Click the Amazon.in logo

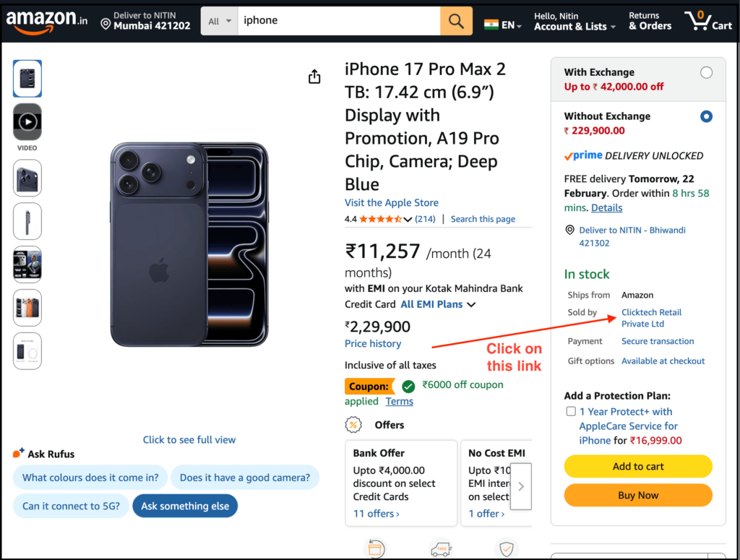pyautogui.click(x=45, y=20)
